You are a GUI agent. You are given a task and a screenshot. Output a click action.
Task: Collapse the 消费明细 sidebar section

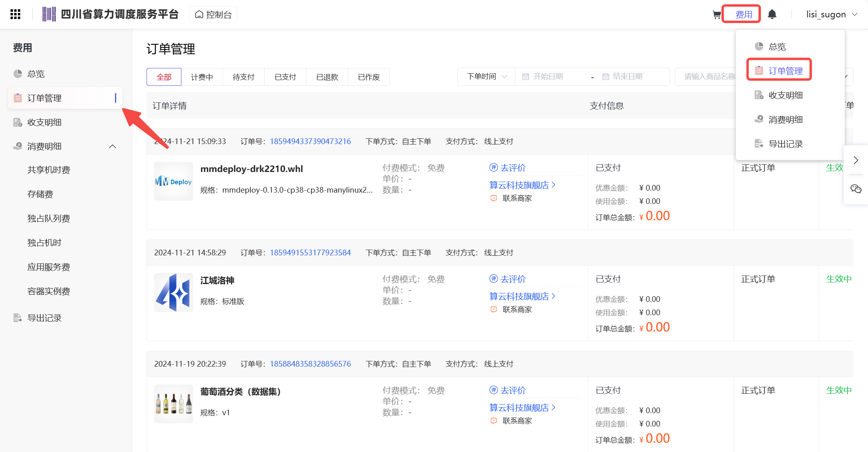113,146
